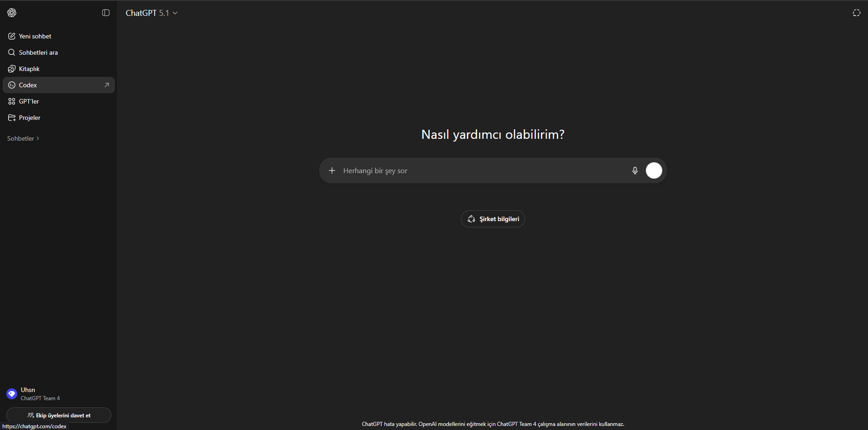The width and height of the screenshot is (868, 430).
Task: Click the plus attachment icon
Action: point(332,170)
